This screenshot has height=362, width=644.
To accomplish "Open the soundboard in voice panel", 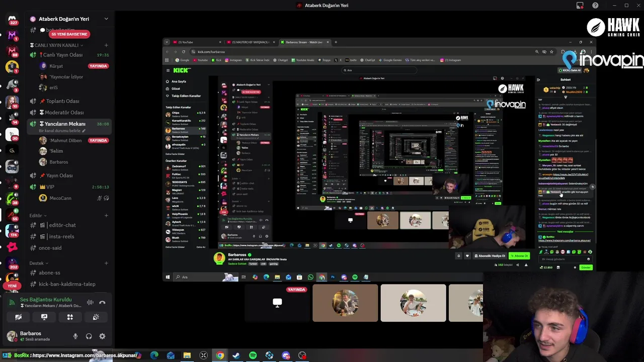I will (x=96, y=317).
